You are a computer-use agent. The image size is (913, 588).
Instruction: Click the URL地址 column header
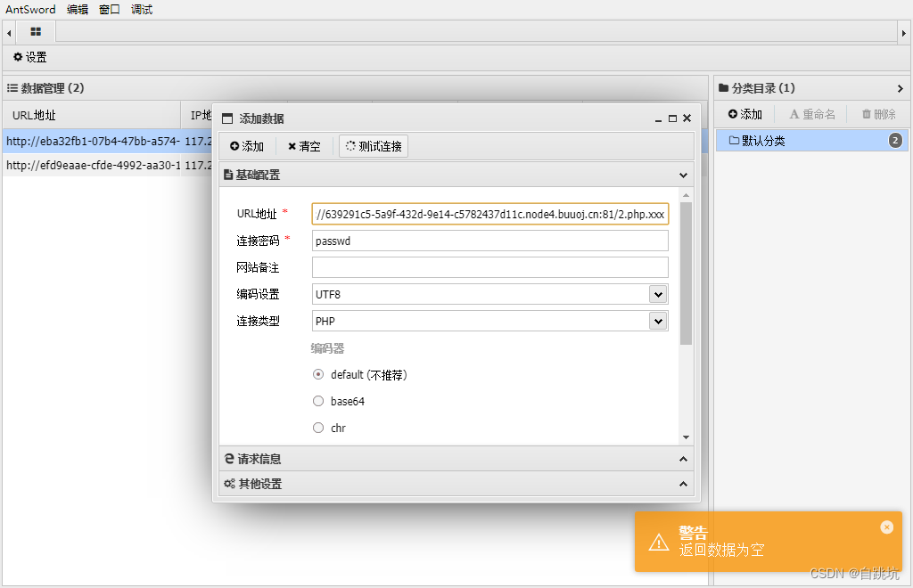click(x=92, y=115)
